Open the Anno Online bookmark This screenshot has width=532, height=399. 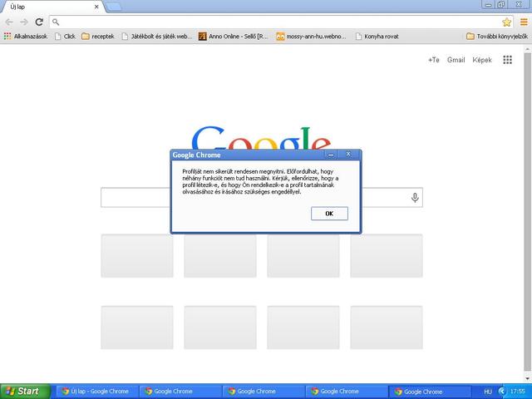click(233, 37)
